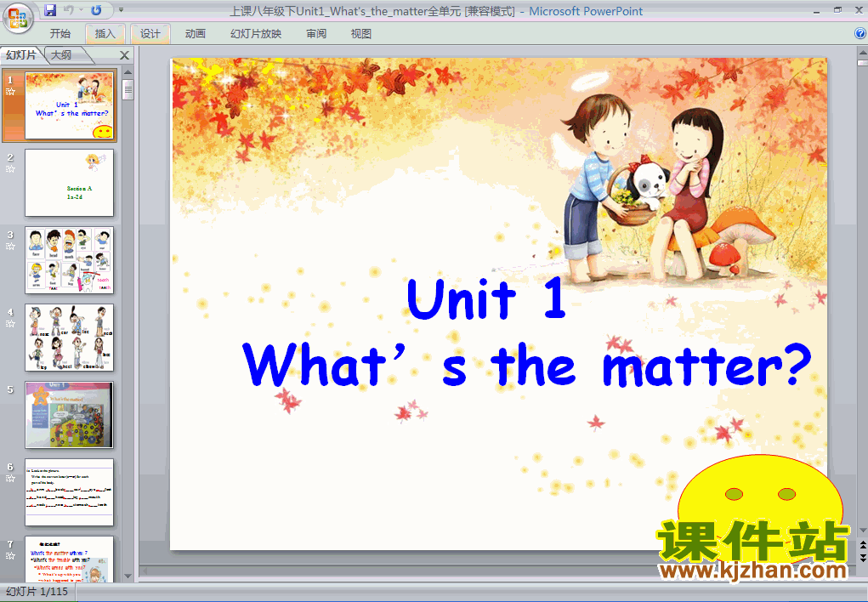Click the thumbnail pane scrollbar handle
Screen dimensions: 868x602
(x=128, y=90)
